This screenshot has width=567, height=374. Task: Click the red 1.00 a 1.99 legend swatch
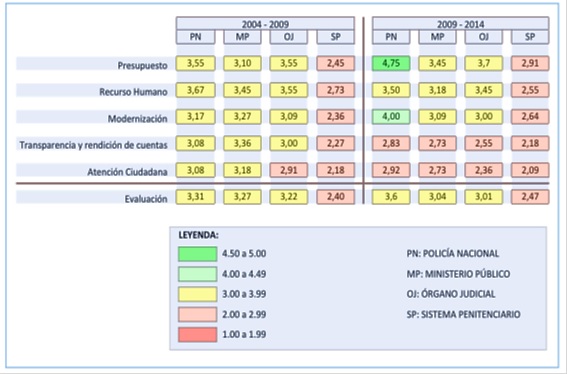click(x=197, y=335)
